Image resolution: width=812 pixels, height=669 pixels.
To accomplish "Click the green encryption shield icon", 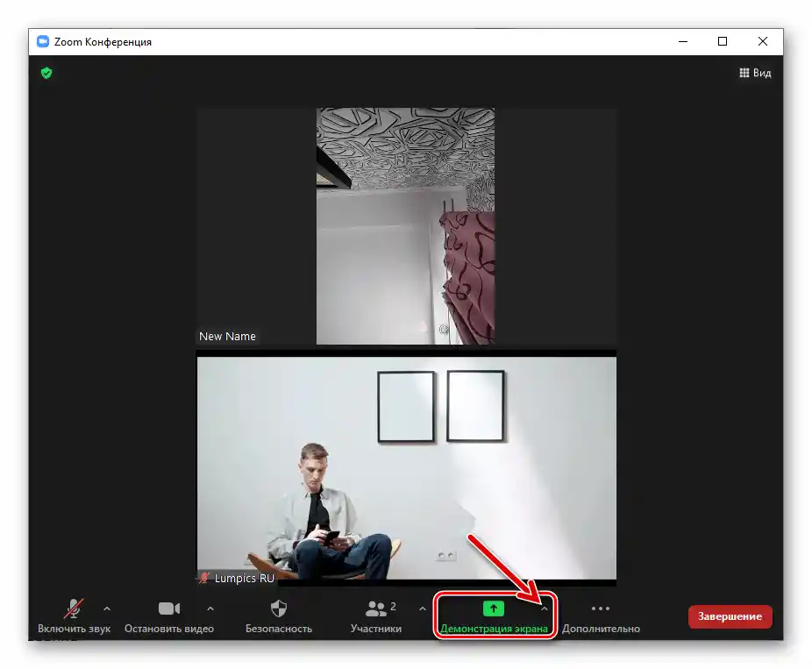I will point(46,73).
